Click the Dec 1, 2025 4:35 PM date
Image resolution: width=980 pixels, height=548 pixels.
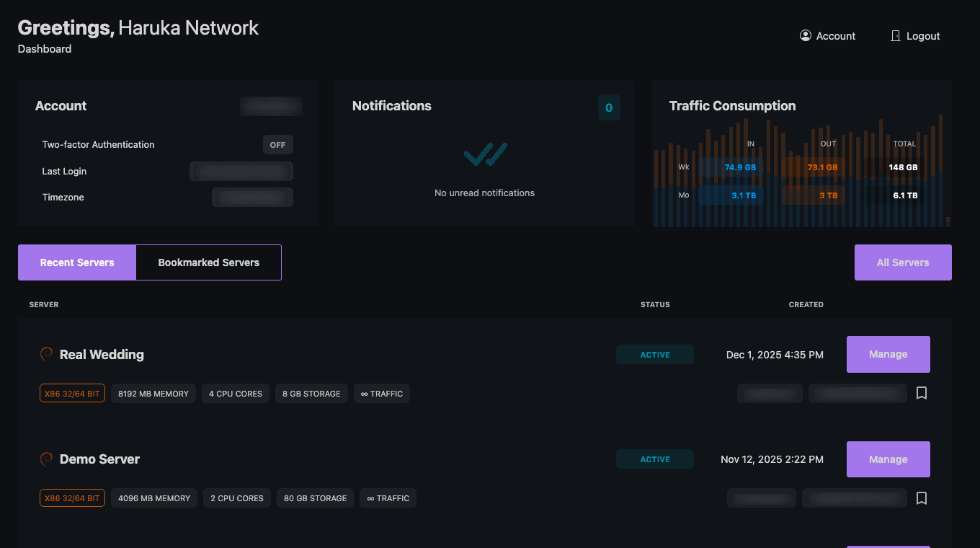point(775,355)
